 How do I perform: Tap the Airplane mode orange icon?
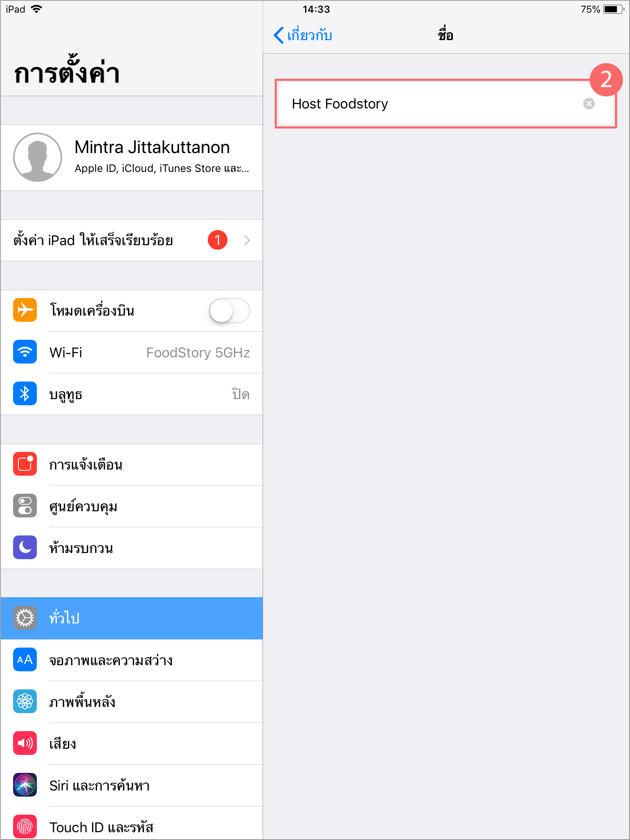(25, 310)
